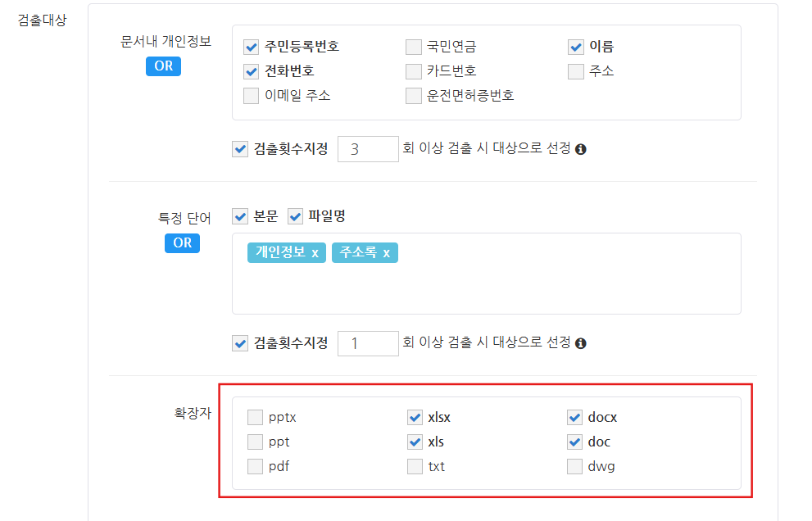
Task: Uncheck the 주민등록번호 checkbox
Action: (x=252, y=47)
